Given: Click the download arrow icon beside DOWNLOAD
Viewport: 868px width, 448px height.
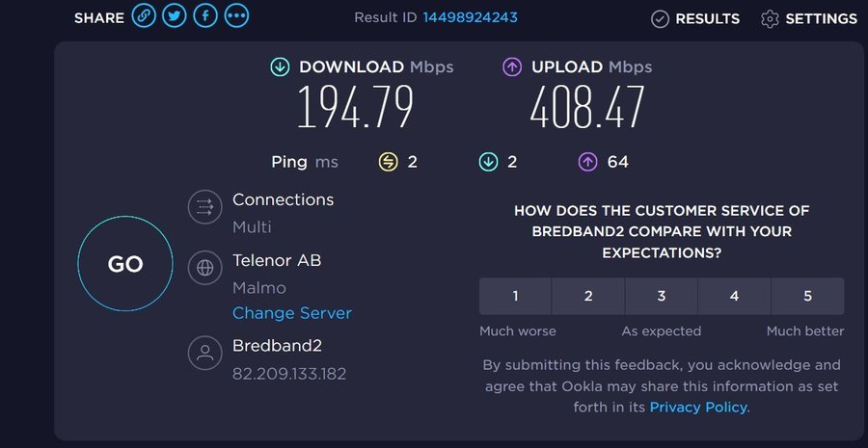Looking at the screenshot, I should tap(280, 67).
